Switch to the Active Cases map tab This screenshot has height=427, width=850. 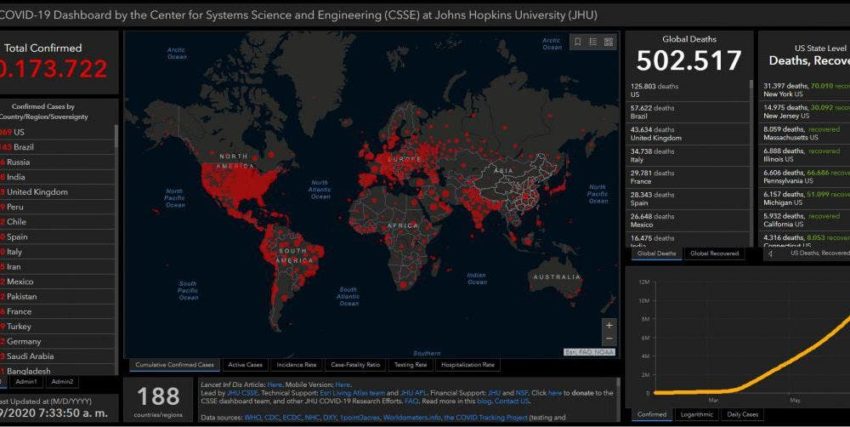[x=245, y=365]
